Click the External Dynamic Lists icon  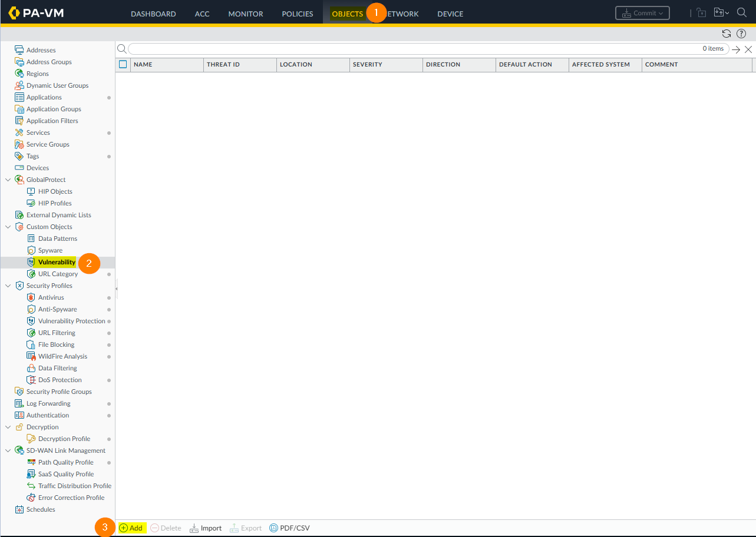pos(19,215)
